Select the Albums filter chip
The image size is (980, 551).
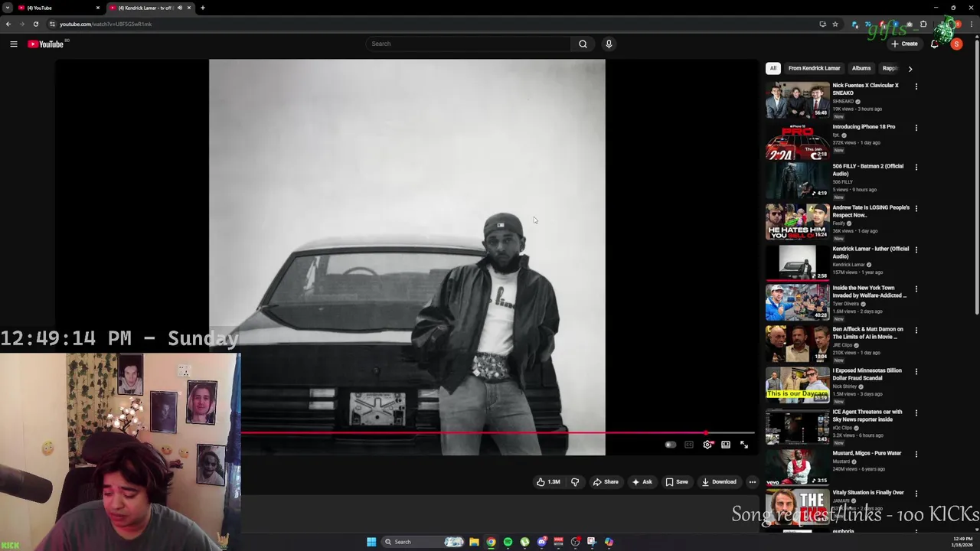(861, 68)
